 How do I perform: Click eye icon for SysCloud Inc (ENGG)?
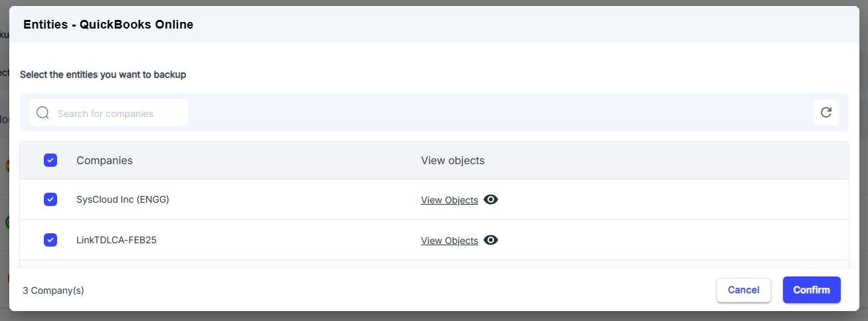pyautogui.click(x=491, y=199)
